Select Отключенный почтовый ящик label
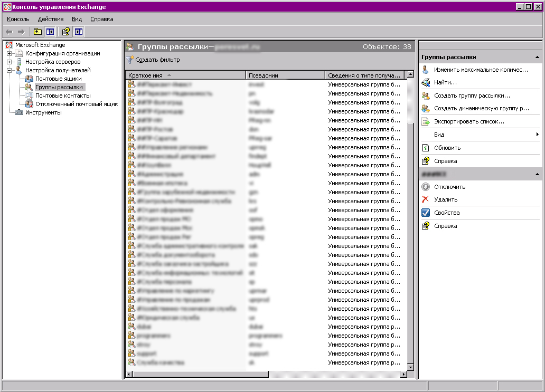 77,104
